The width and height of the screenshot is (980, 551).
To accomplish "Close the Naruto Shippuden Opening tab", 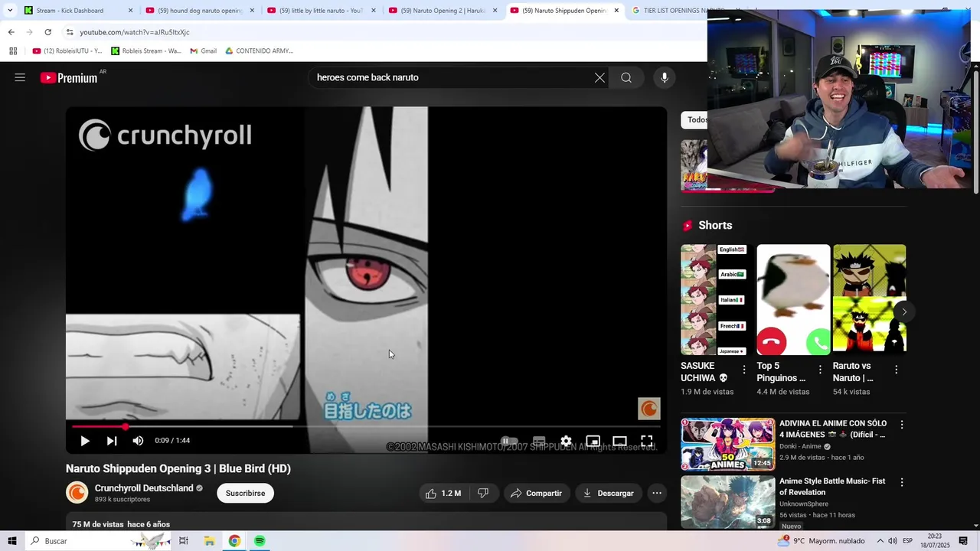I will [616, 11].
